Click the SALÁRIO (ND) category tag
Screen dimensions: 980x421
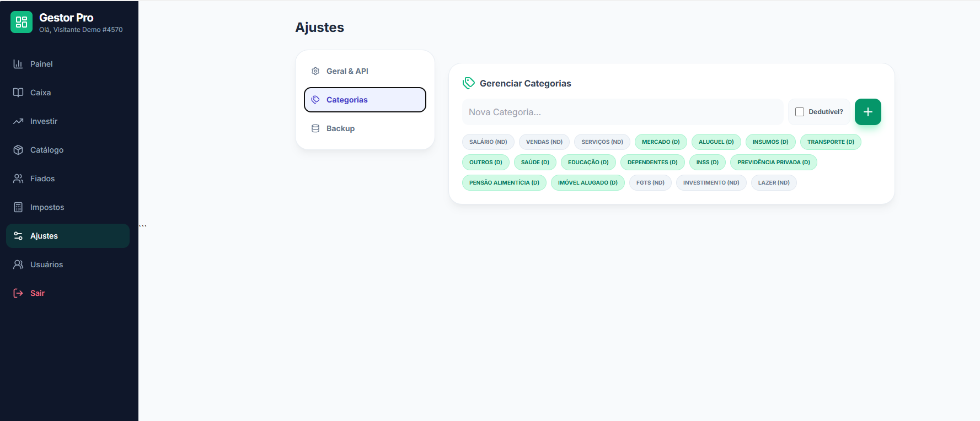pyautogui.click(x=488, y=142)
